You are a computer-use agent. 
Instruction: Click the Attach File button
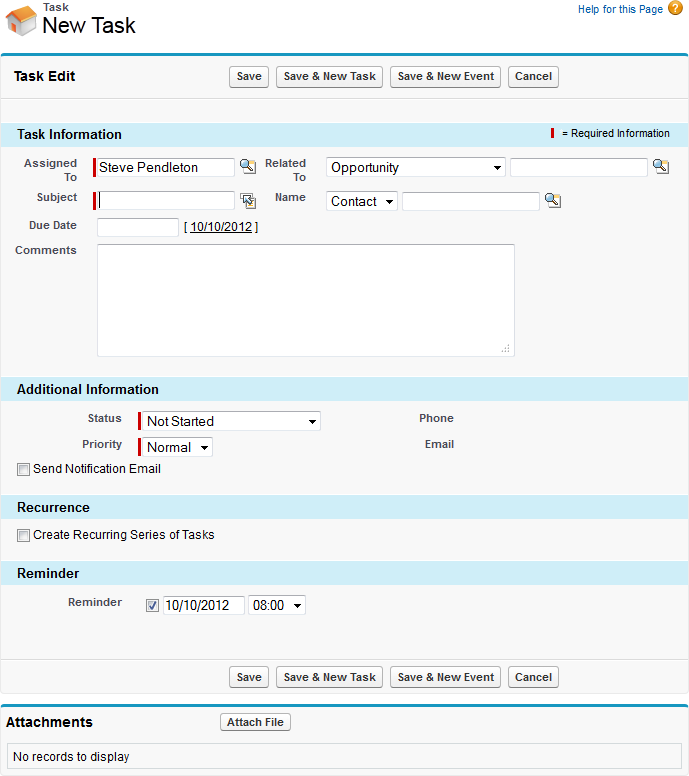coord(255,722)
